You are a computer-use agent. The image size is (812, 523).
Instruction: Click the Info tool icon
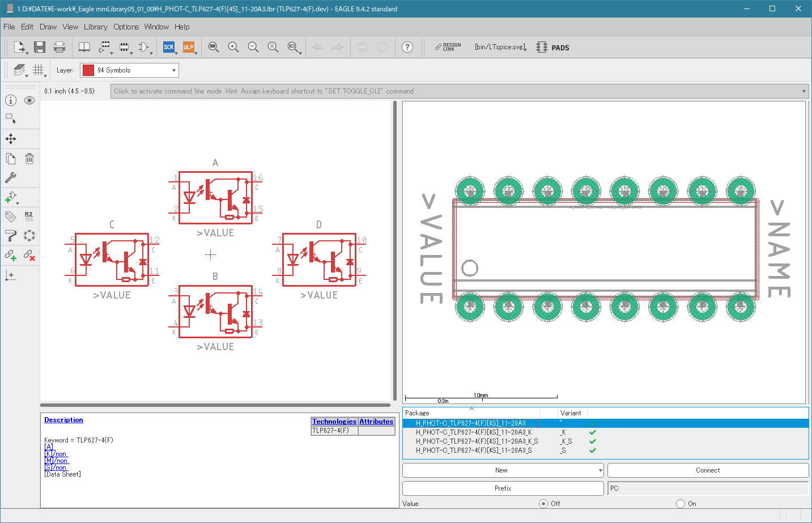[11, 100]
